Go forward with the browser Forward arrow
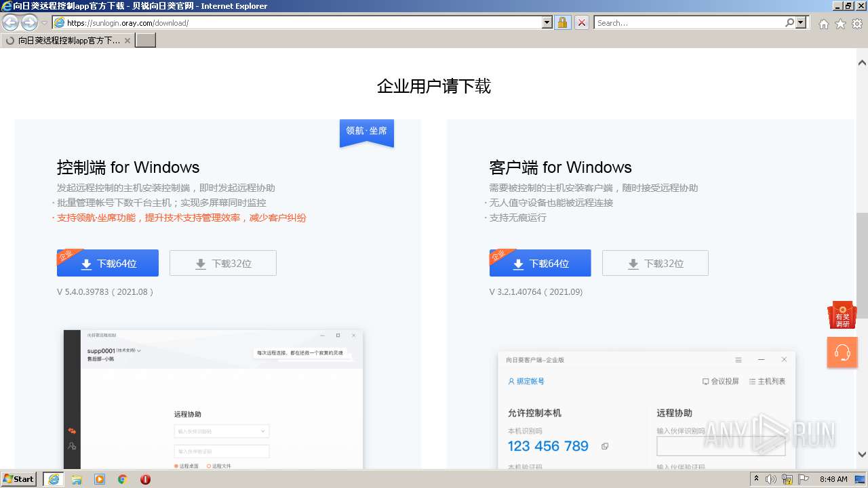The width and height of the screenshot is (868, 488). [29, 23]
